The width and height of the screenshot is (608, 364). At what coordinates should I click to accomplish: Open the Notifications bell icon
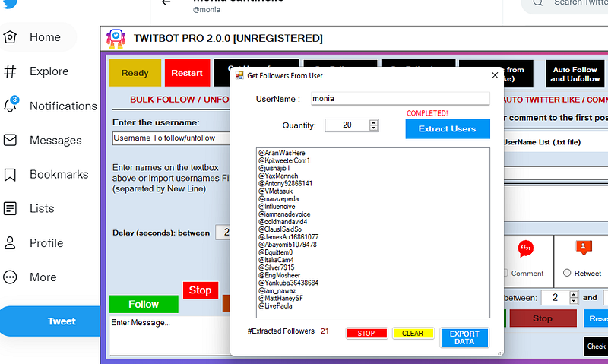point(11,104)
